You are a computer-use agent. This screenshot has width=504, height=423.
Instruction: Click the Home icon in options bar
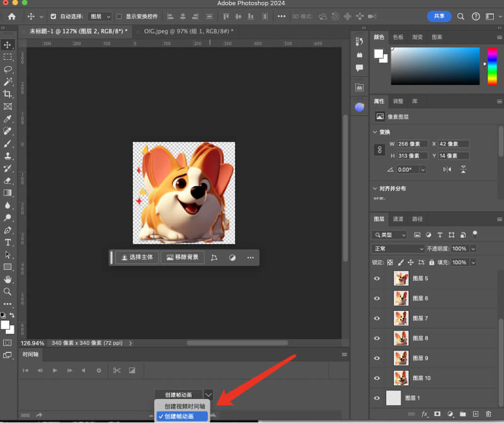tap(11, 16)
